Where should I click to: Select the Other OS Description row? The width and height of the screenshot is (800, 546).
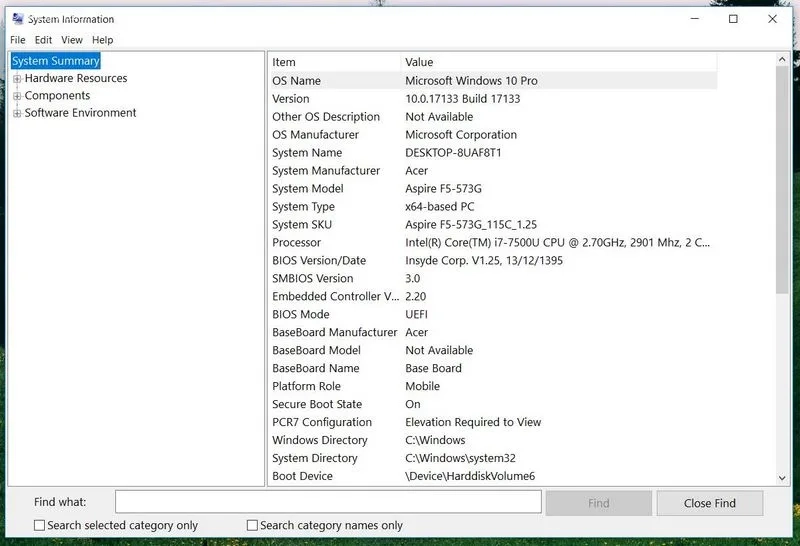493,116
